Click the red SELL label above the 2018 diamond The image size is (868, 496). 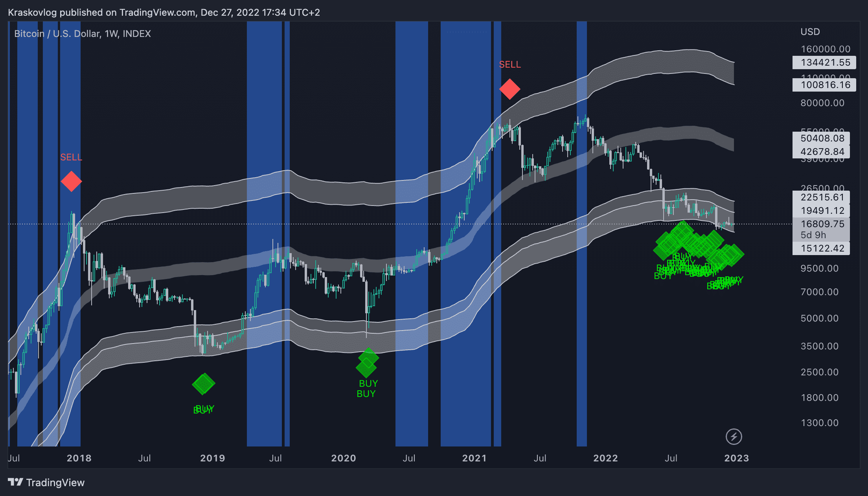(71, 157)
